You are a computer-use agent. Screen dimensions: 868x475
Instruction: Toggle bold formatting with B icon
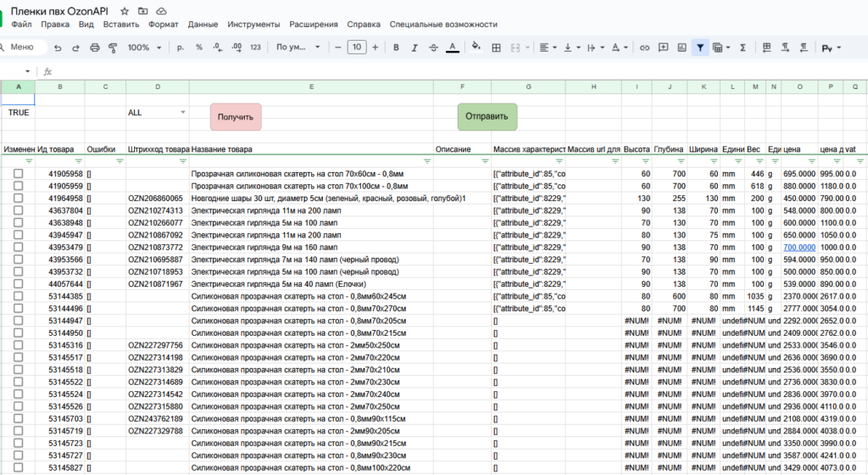click(x=396, y=47)
